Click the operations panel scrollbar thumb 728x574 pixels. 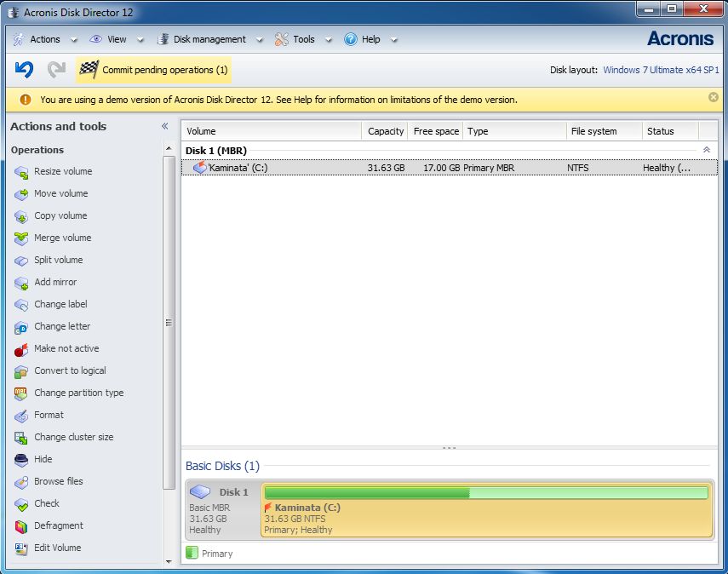[x=169, y=323]
